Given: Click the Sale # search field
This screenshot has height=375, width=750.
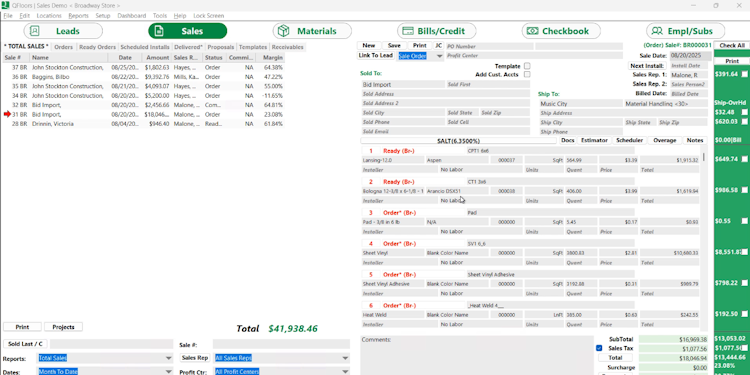Looking at the screenshot, I should coord(281,344).
